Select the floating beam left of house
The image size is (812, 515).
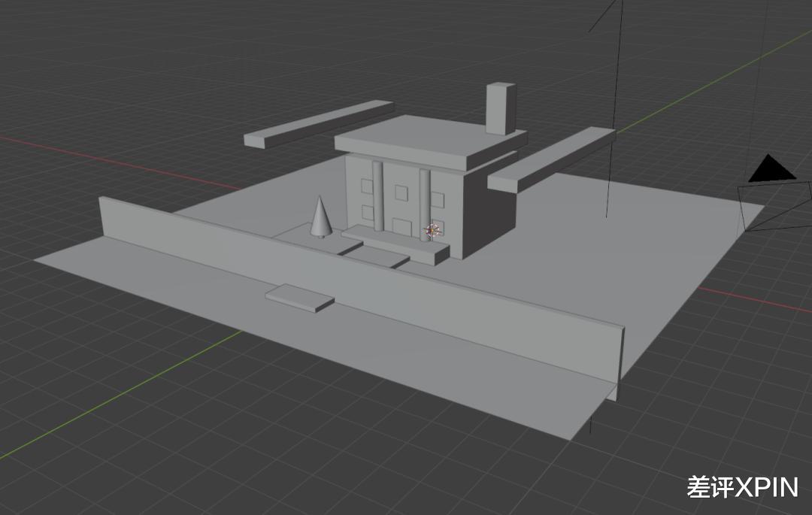(x=318, y=124)
